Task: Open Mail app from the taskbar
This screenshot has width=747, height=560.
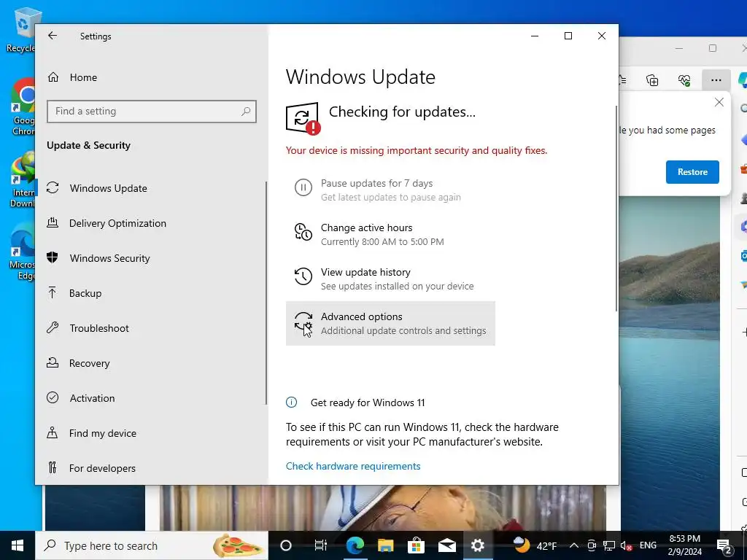Action: pos(447,545)
